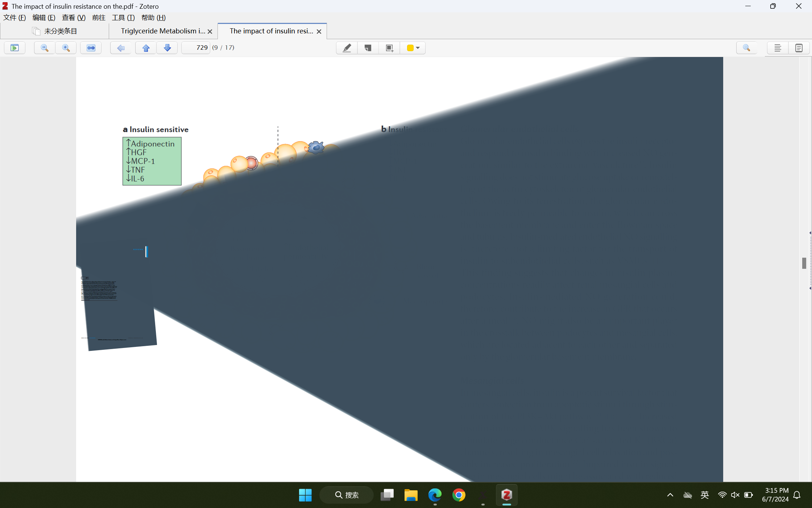Click the zoom in magnifier icon
This screenshot has width=812, height=508.
point(66,48)
